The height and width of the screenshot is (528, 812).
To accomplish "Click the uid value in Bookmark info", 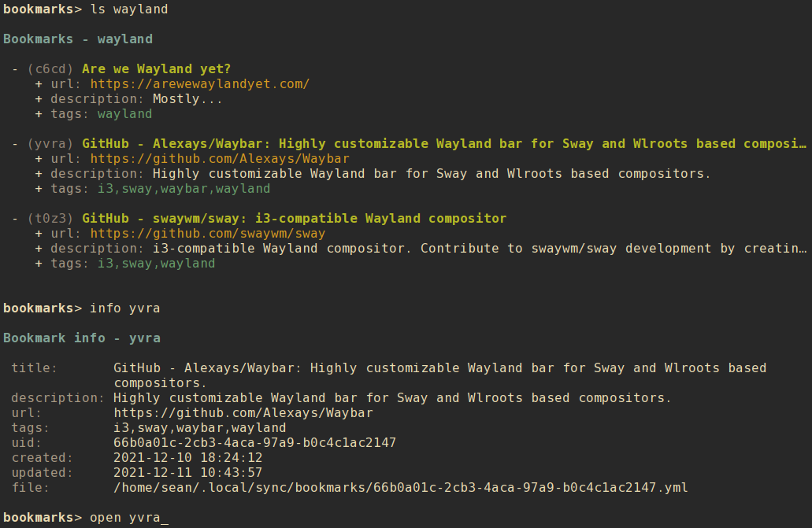I will tap(254, 443).
